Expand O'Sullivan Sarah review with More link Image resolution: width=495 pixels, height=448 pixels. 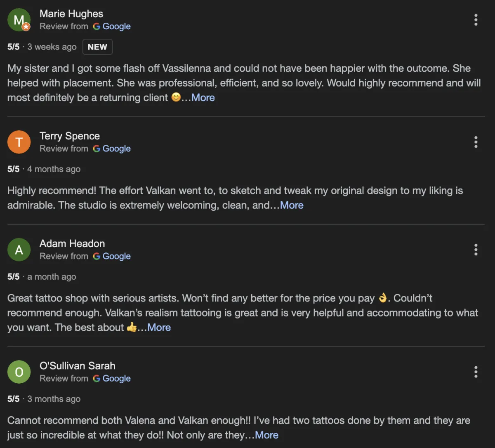(x=266, y=435)
